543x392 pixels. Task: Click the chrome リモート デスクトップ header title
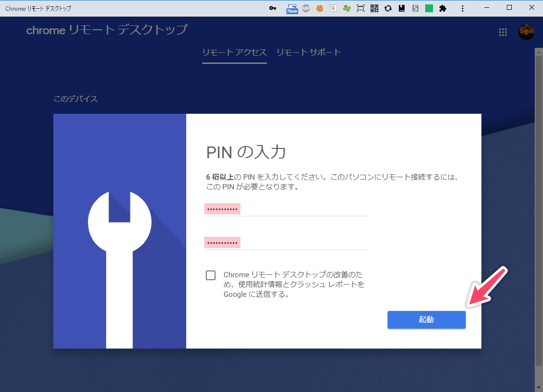tap(107, 30)
